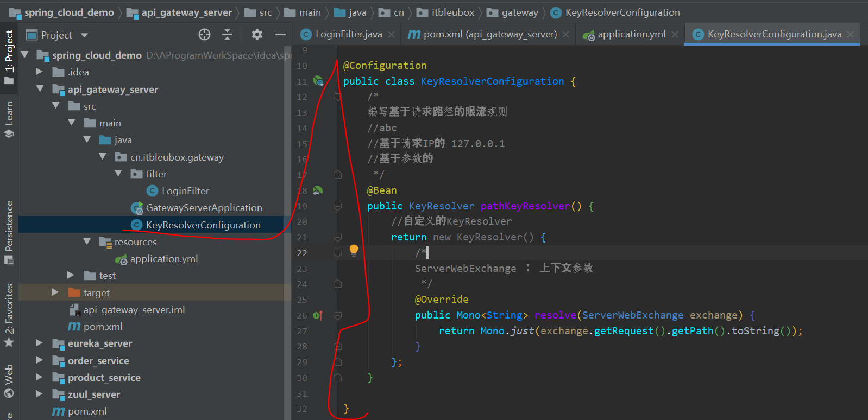Image resolution: width=868 pixels, height=420 pixels.
Task: Click the Spring bean gutter icon on line 11
Action: point(318,81)
